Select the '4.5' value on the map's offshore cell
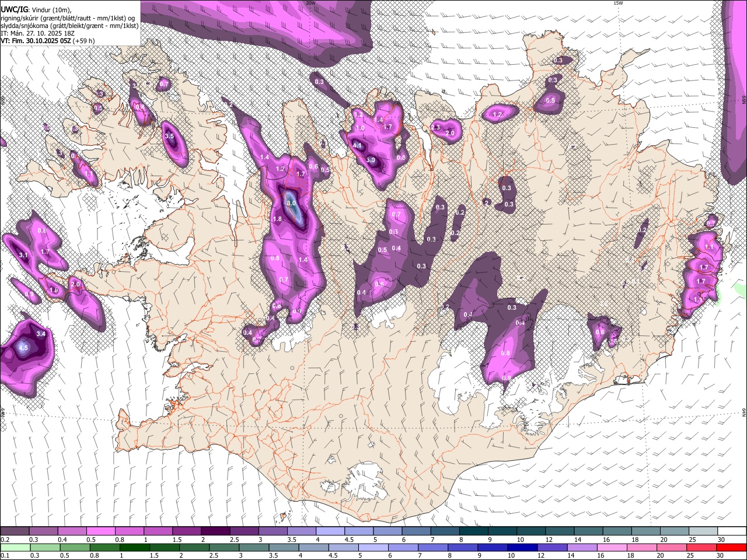 pyautogui.click(x=23, y=348)
